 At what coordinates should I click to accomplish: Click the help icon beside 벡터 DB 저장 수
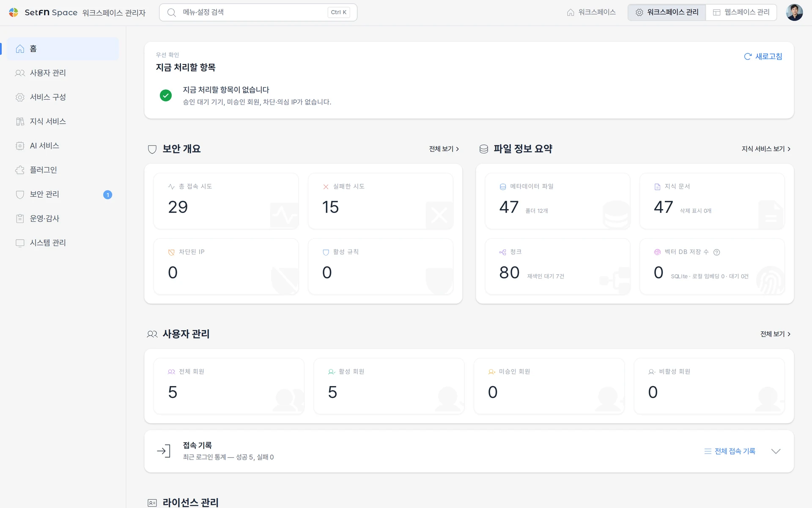point(716,252)
